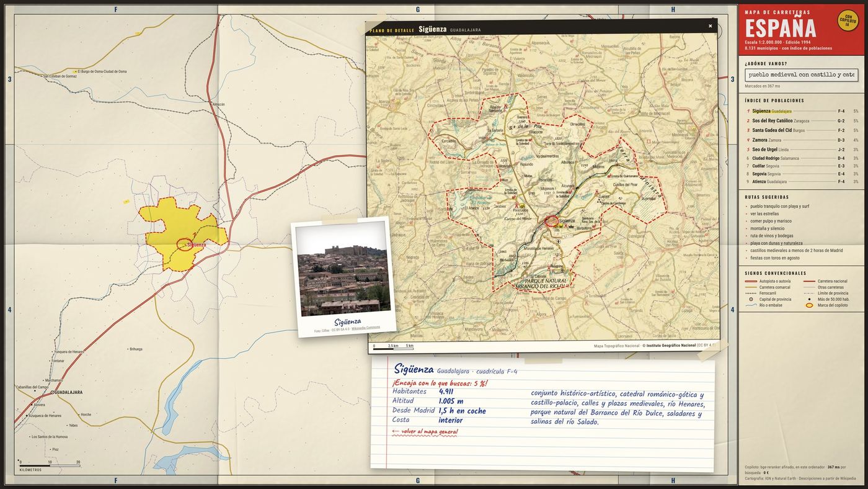Open the Sigüenza polaroid photo
868x489 pixels.
[x=344, y=277]
